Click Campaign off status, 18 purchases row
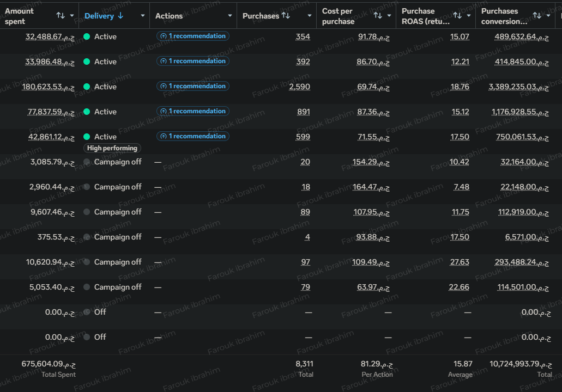 (118, 187)
